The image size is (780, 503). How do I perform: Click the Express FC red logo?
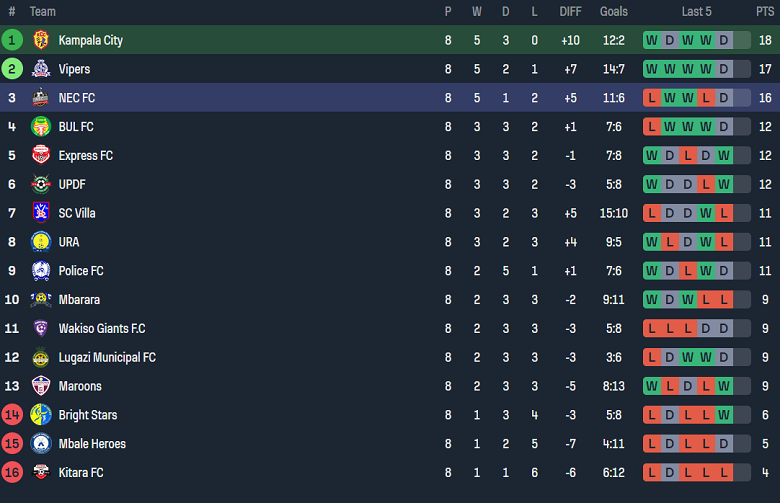[x=41, y=156]
